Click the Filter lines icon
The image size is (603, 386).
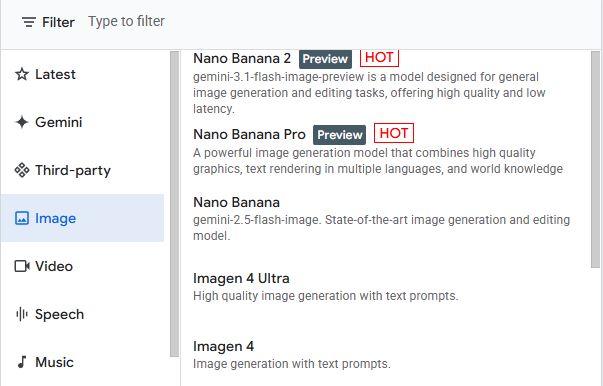tap(29, 22)
